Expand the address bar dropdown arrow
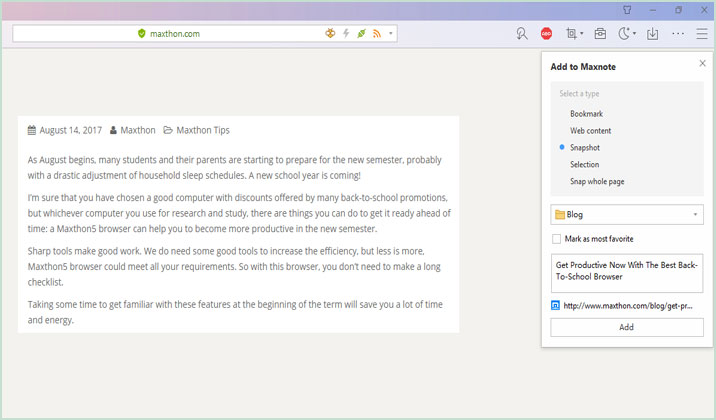This screenshot has width=716, height=420. pyautogui.click(x=390, y=33)
